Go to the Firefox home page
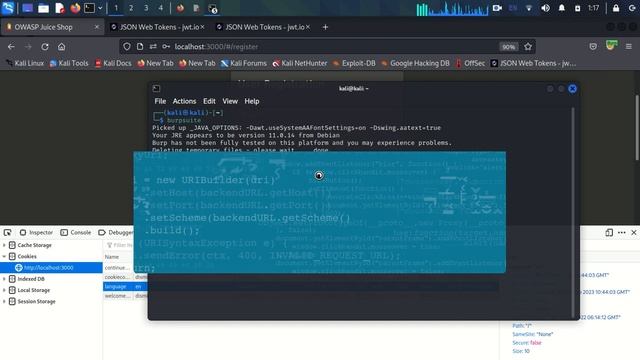640x360 pixels. pyautogui.click(x=61, y=47)
